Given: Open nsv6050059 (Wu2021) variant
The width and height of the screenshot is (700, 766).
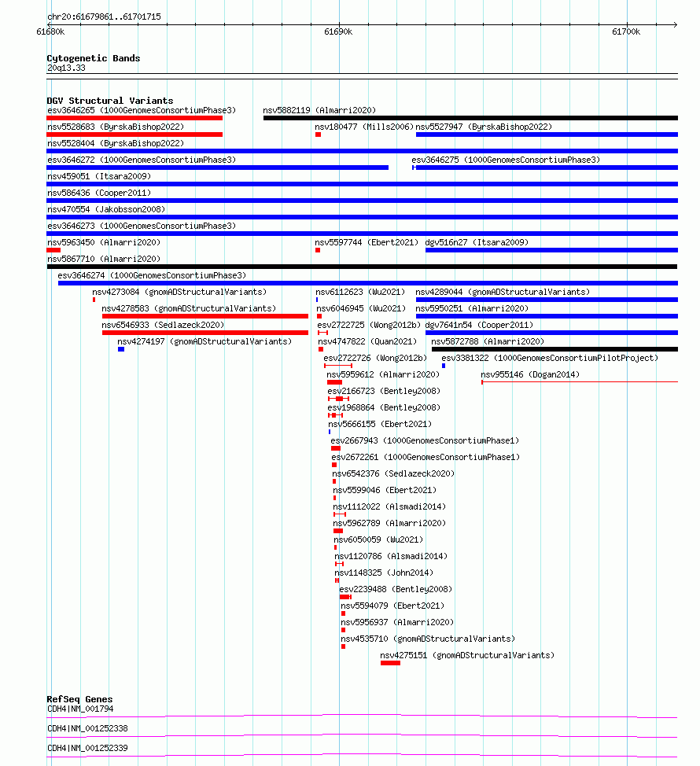Looking at the screenshot, I should [378, 540].
